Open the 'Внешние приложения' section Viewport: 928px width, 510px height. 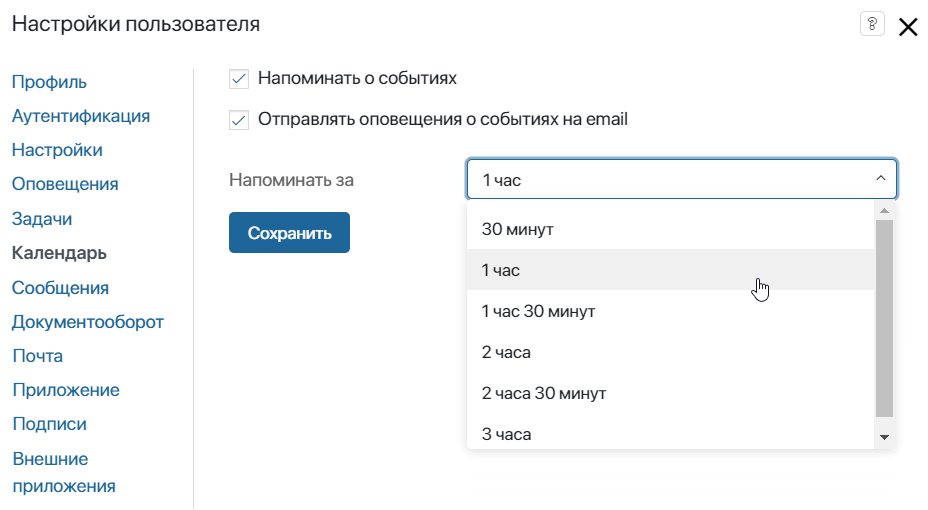pyautogui.click(x=64, y=472)
